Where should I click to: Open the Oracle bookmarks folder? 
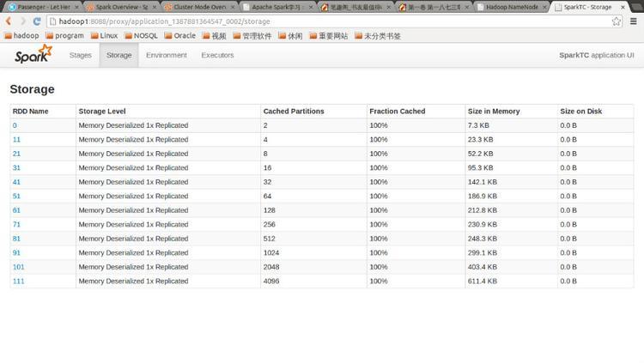tap(179, 36)
